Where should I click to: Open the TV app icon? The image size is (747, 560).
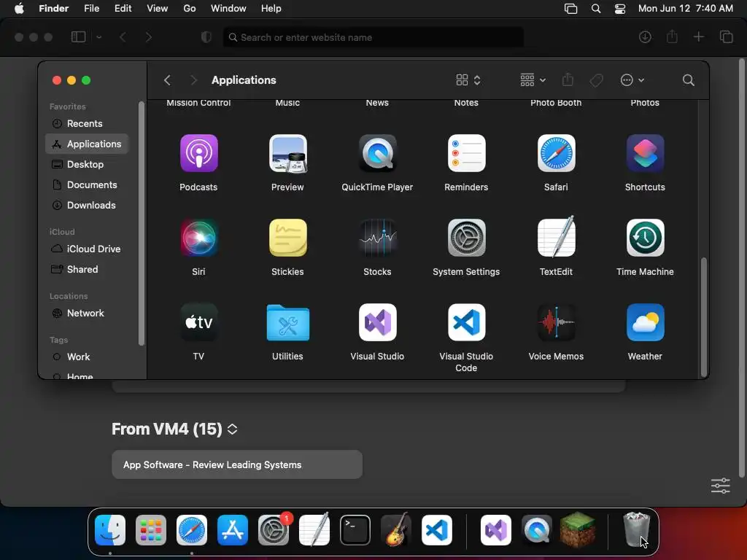pyautogui.click(x=198, y=322)
